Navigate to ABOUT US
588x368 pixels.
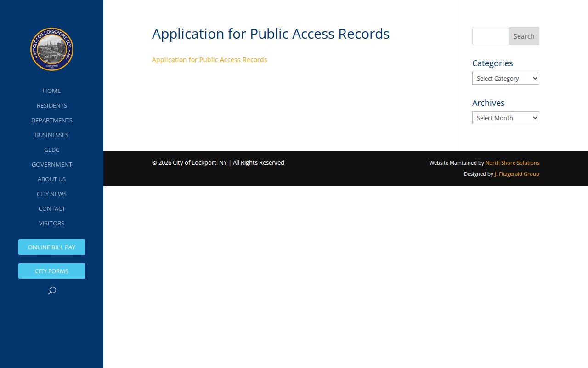[x=52, y=179]
